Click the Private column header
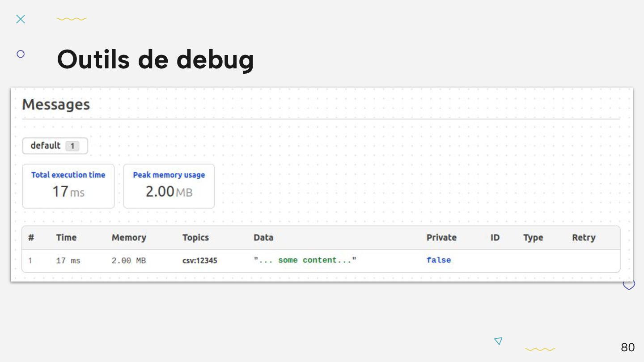The height and width of the screenshot is (362, 644). pyautogui.click(x=441, y=238)
